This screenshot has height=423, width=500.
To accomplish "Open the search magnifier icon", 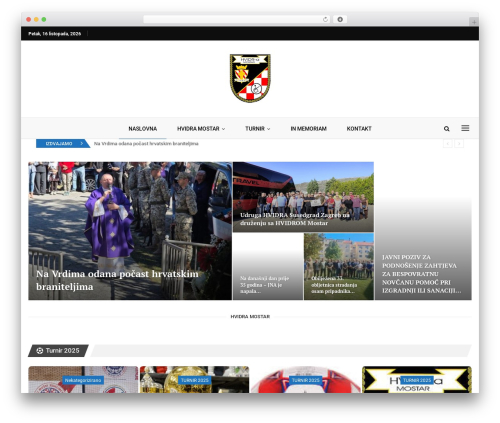I will pos(446,129).
